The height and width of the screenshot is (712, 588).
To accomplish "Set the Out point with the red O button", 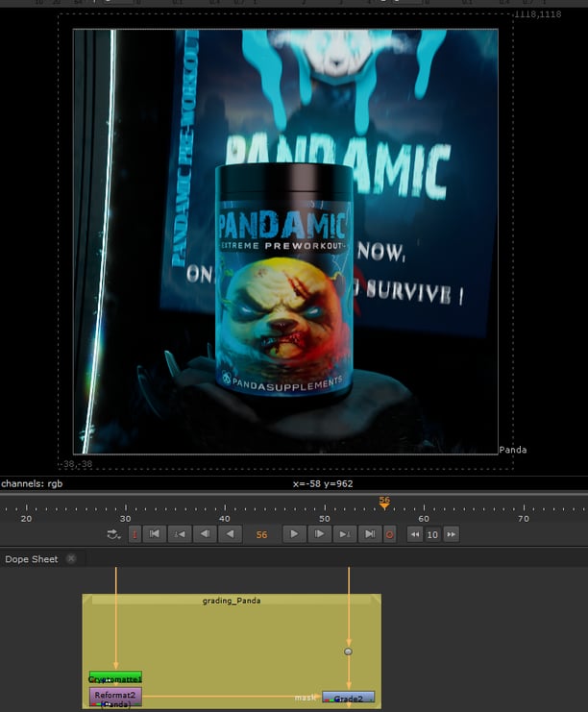I will (389, 534).
